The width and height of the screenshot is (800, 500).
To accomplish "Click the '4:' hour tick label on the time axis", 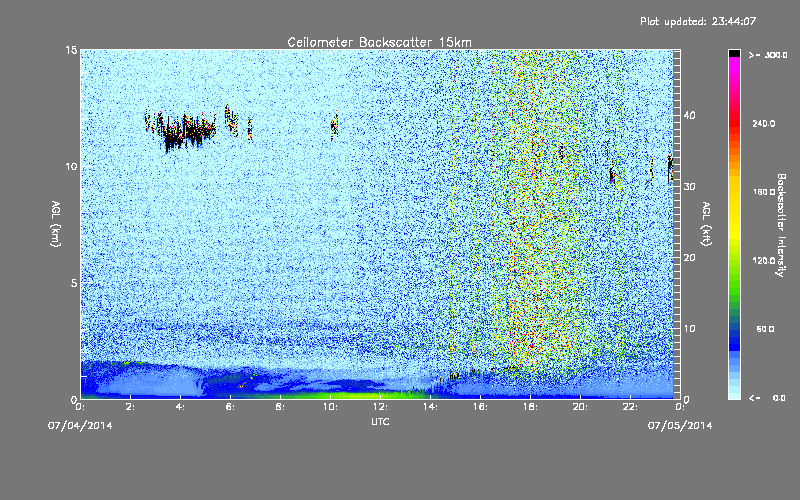I will pyautogui.click(x=180, y=407).
